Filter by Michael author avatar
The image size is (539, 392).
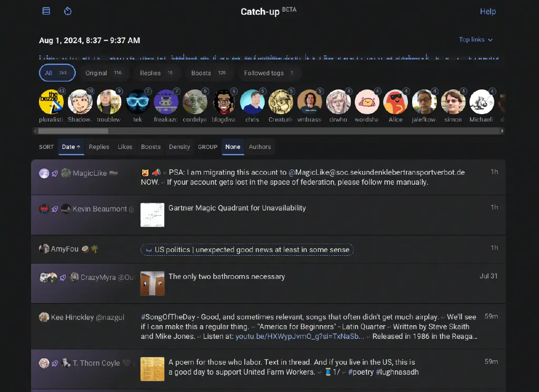point(482,102)
